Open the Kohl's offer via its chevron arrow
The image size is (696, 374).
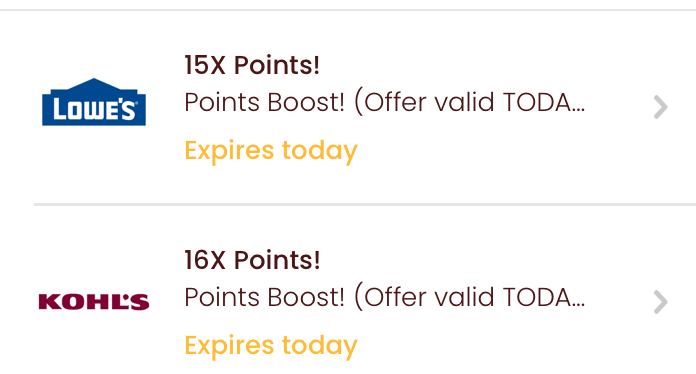660,302
